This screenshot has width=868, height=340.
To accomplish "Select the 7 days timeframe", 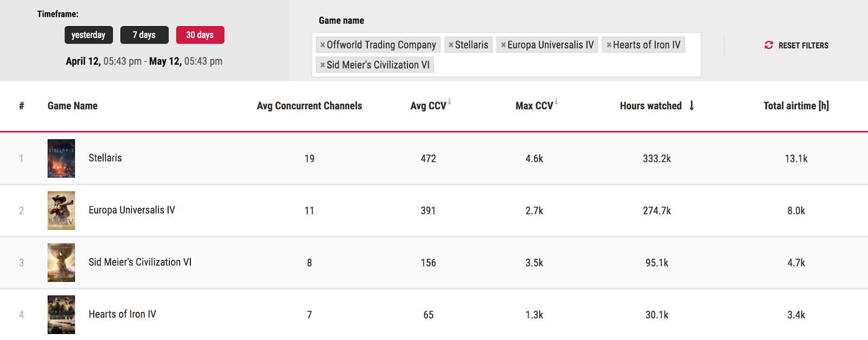I will pos(144,35).
